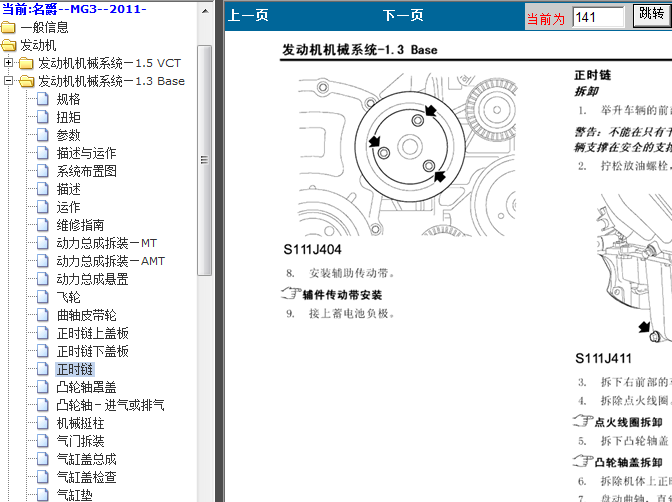The image size is (672, 502).
Task: Click document icon next to 系统布置图
Action: tap(42, 171)
